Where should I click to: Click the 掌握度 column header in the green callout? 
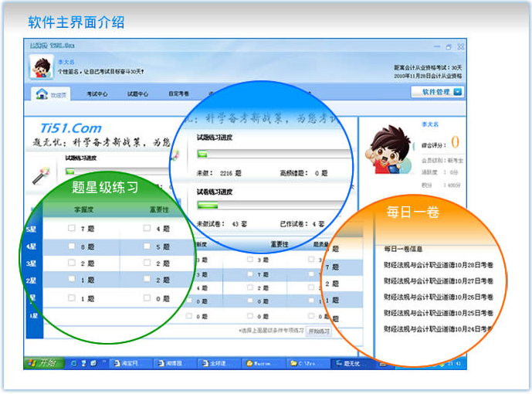[84, 209]
